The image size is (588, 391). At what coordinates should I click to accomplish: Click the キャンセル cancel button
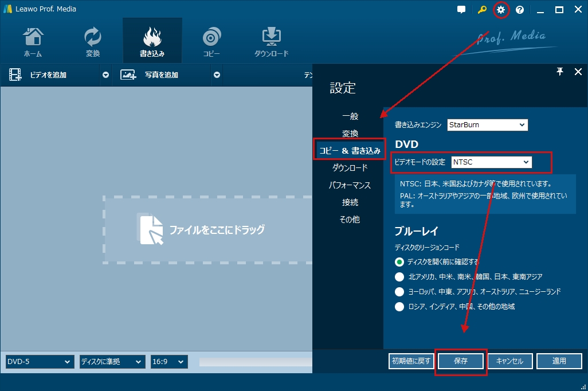pyautogui.click(x=510, y=361)
